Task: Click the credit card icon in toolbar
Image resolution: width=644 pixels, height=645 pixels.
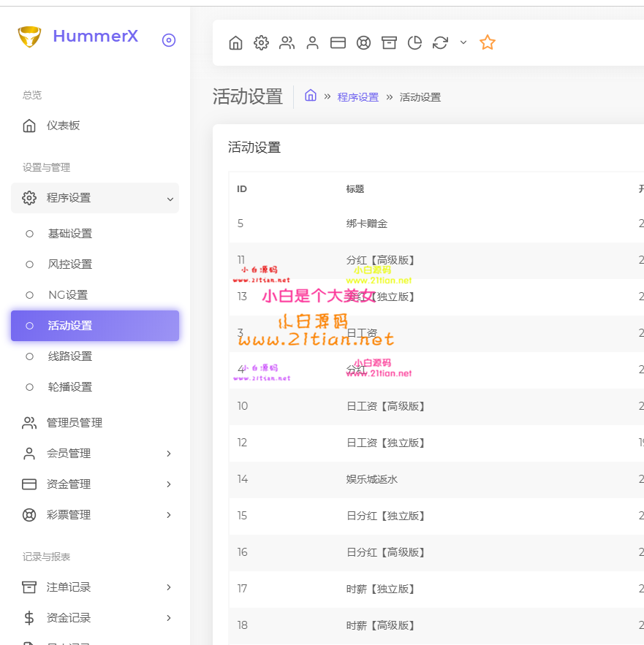Action: (x=338, y=43)
